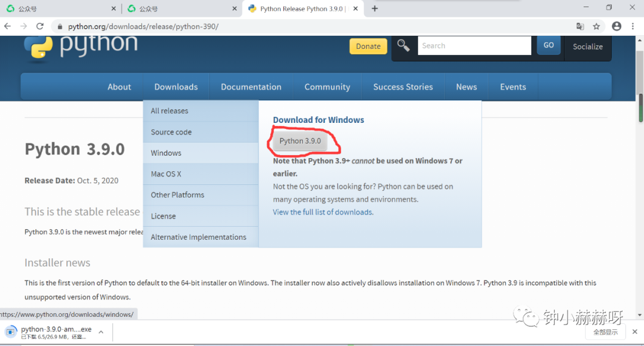
Task: Select Other Platforms from Downloads submenu
Action: click(x=200, y=195)
